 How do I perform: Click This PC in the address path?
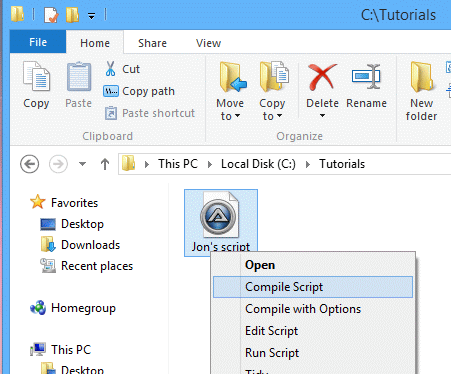pyautogui.click(x=178, y=164)
